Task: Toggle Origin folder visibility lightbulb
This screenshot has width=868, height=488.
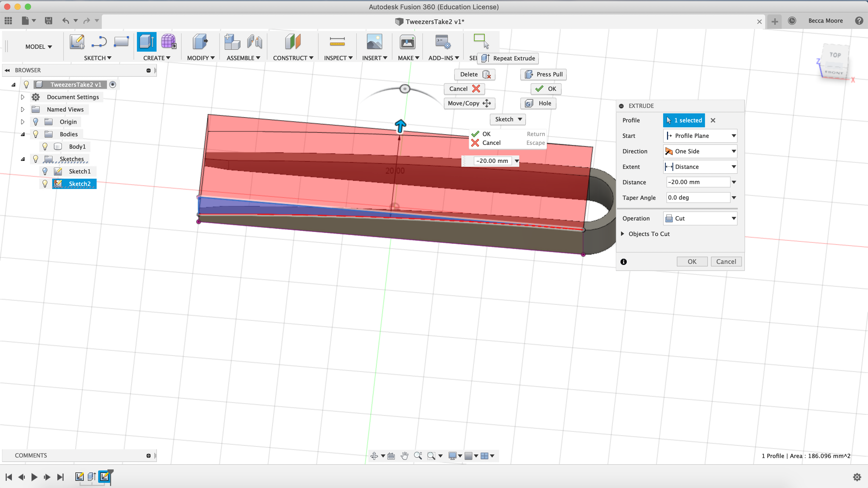Action: (x=36, y=122)
